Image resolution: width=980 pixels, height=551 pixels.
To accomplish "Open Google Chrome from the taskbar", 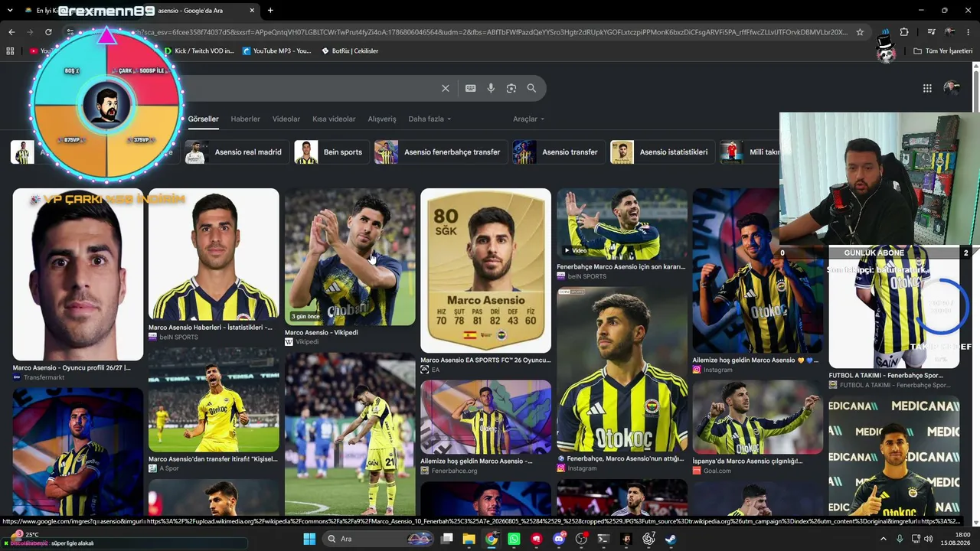I will pyautogui.click(x=492, y=539).
